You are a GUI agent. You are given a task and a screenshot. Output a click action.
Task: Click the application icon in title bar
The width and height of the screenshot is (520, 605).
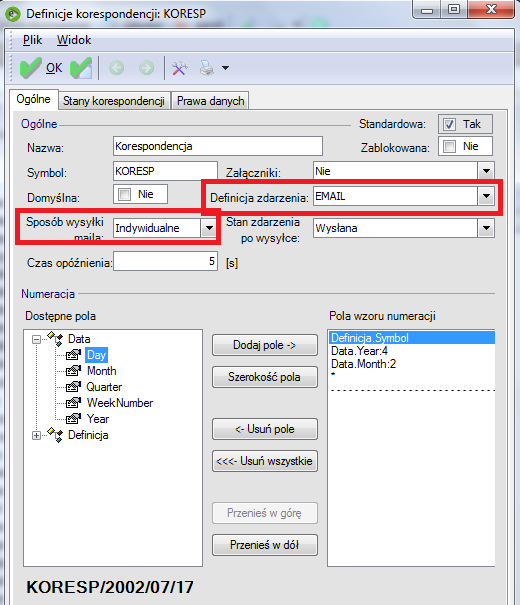coord(12,14)
